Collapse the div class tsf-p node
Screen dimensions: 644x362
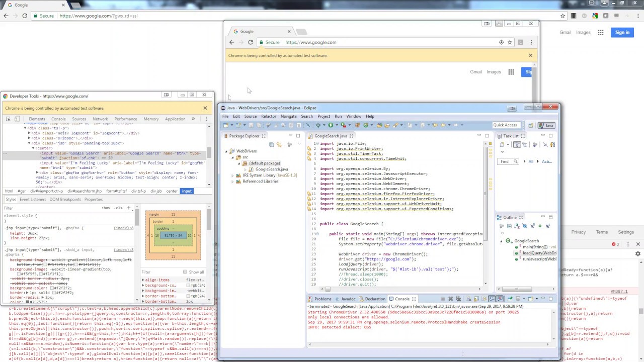[25, 128]
